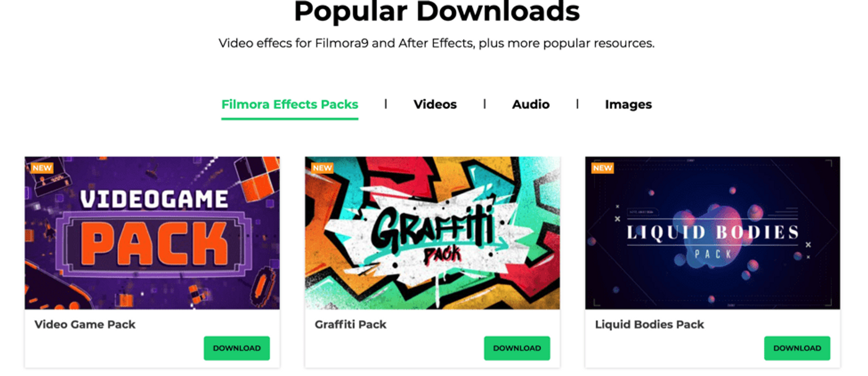Click the divider between Videos and Audio
This screenshot has height=376, width=868.
(484, 104)
